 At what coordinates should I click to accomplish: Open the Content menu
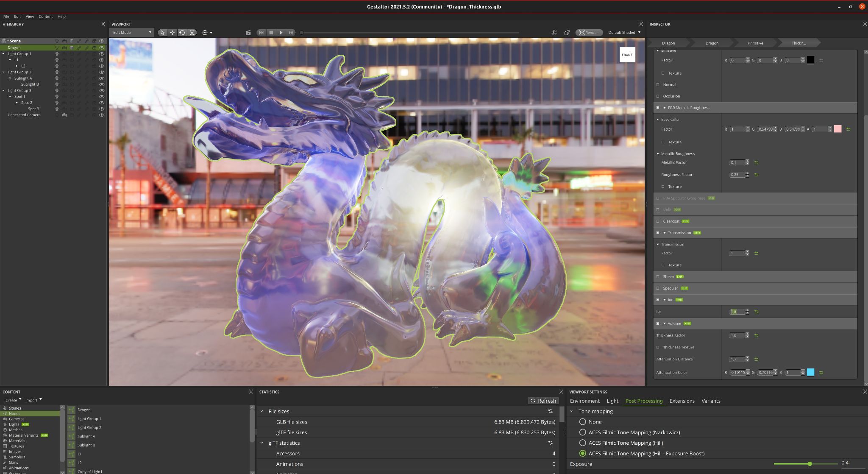coord(45,17)
